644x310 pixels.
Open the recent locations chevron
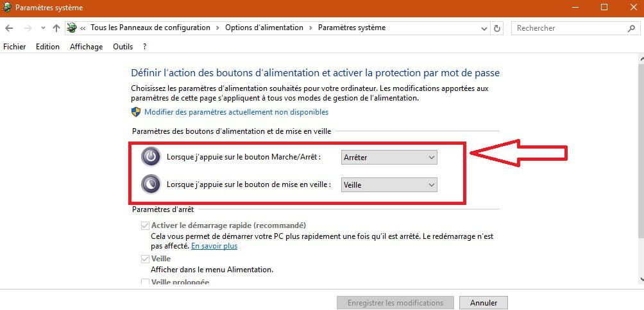pos(43,28)
